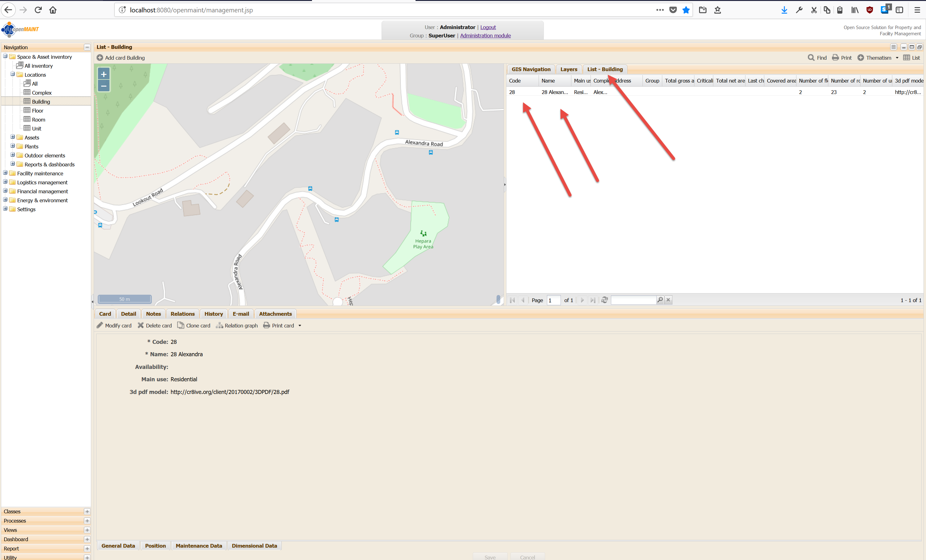The width and height of the screenshot is (926, 560).
Task: Zoom in on the map
Action: [104, 74]
